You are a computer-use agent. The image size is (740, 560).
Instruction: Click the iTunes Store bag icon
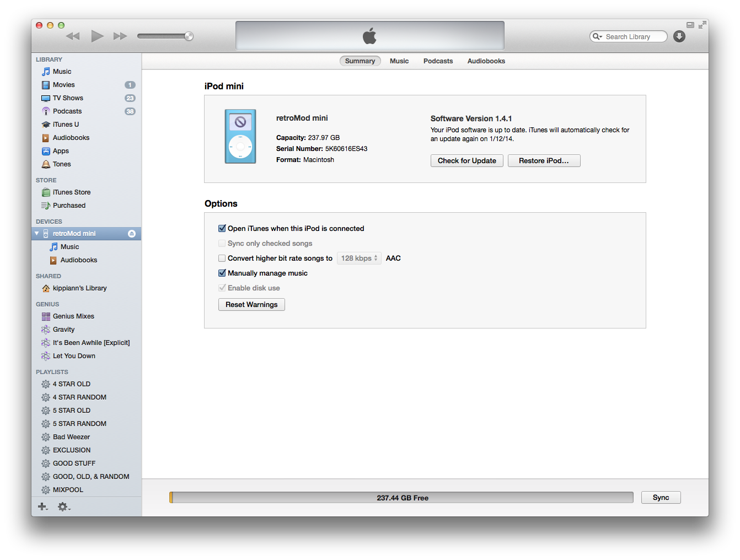46,192
